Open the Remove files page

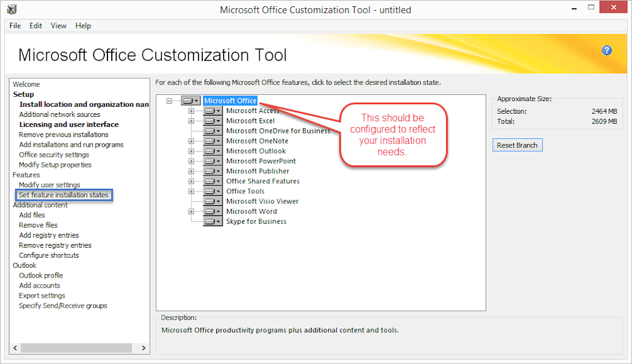click(x=39, y=226)
